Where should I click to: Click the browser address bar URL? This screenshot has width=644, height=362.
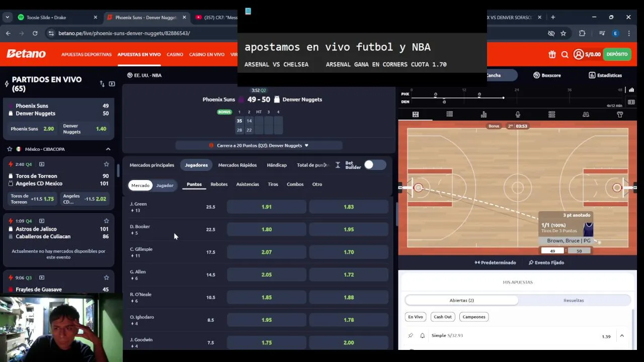(x=124, y=33)
